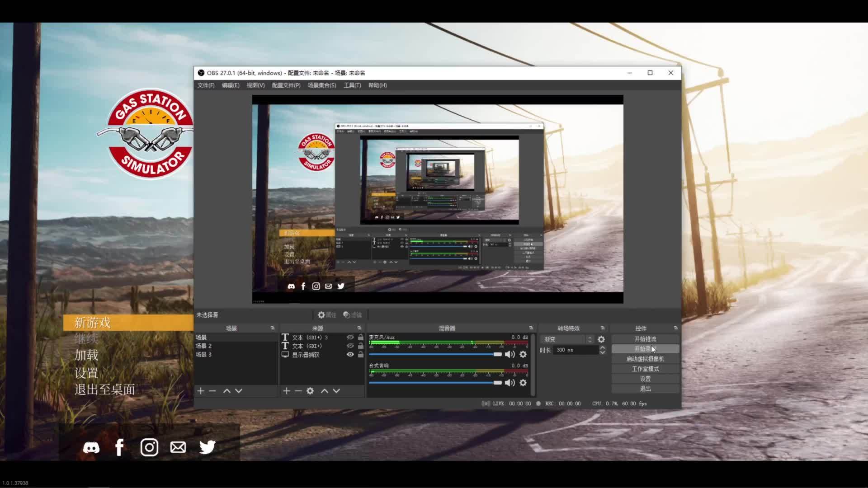This screenshot has width=868, height=488.
Task: Click the 麦克风/Aux volume slider
Action: tap(435, 354)
